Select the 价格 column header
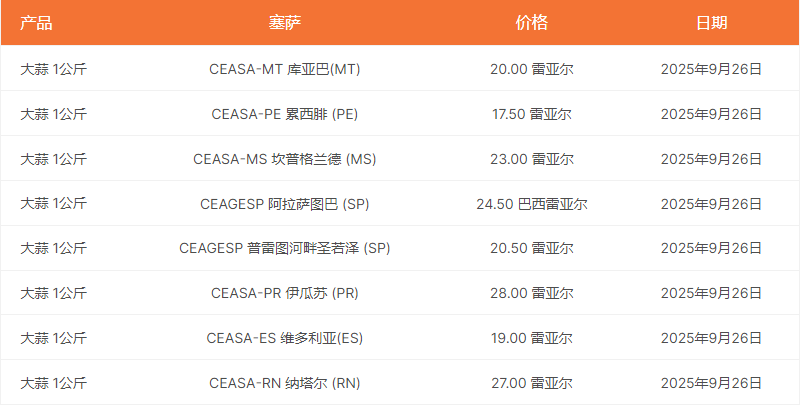Image resolution: width=803 pixels, height=405 pixels. click(x=531, y=23)
